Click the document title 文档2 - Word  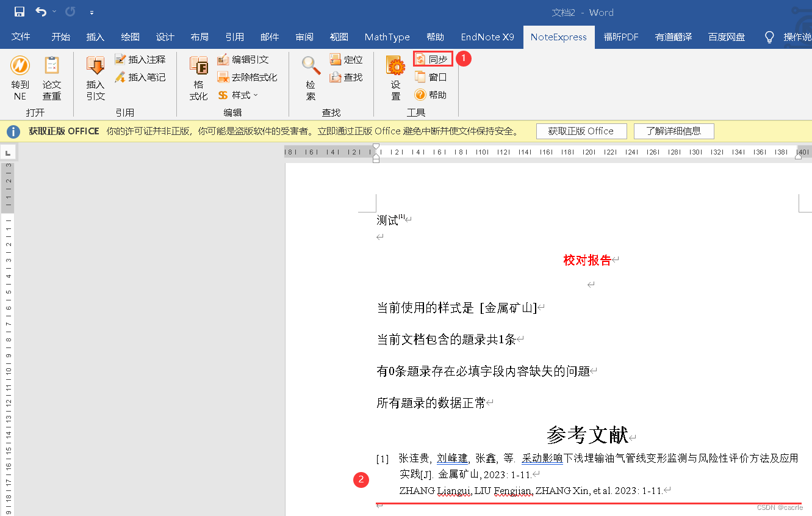[x=583, y=12]
